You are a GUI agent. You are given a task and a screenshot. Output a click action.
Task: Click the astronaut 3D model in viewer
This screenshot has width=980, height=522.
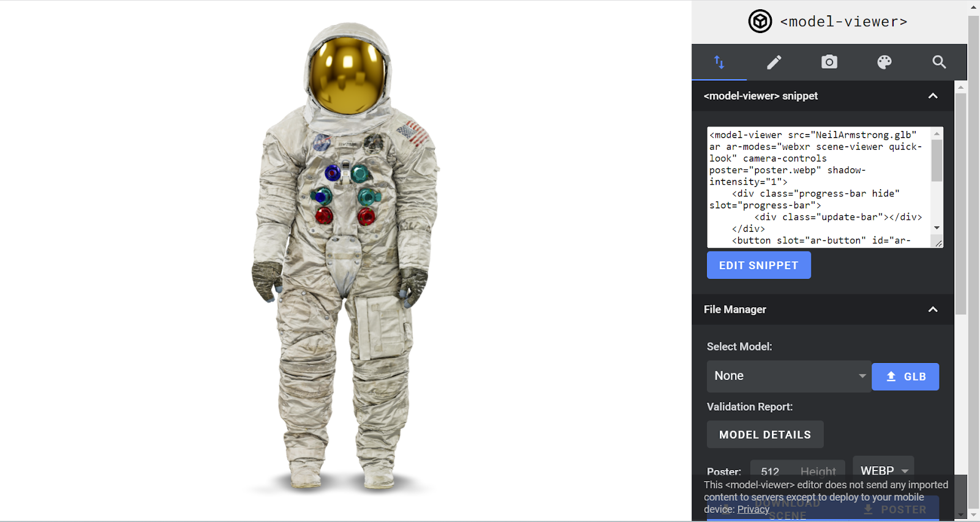tap(347, 257)
